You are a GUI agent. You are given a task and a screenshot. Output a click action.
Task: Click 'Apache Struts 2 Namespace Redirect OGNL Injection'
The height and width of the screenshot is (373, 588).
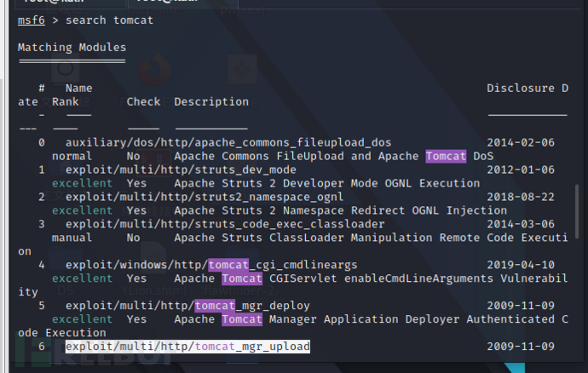click(x=341, y=210)
